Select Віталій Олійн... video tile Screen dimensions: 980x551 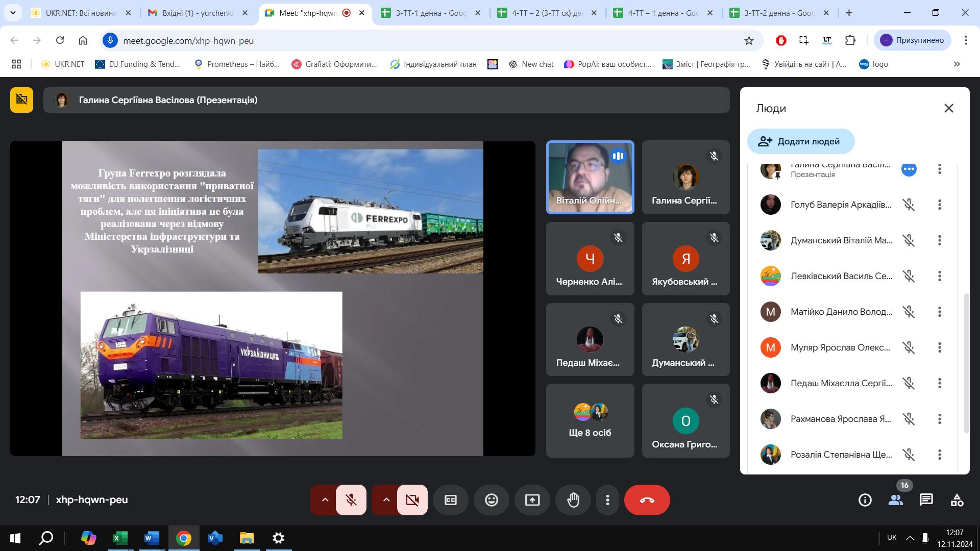coord(590,177)
